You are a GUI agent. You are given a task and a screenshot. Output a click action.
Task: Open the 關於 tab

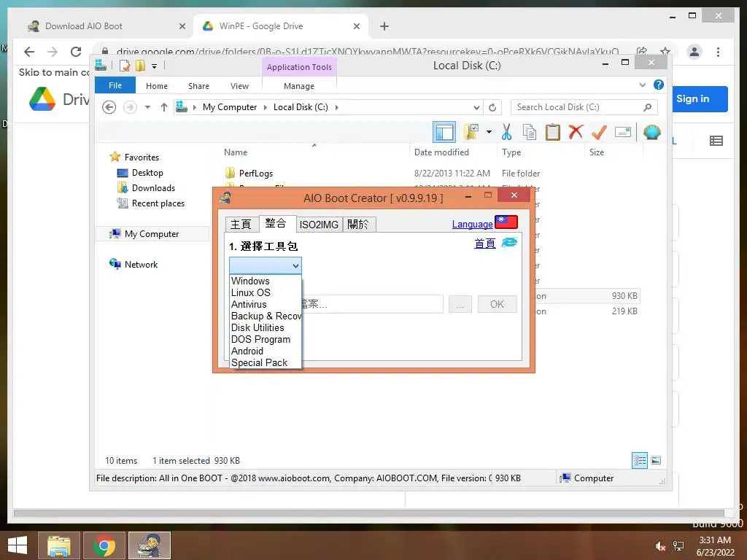(359, 225)
